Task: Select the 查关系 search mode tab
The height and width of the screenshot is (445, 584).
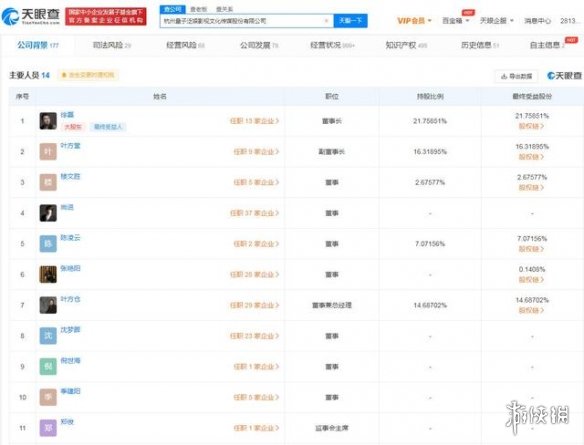Action: coord(225,9)
